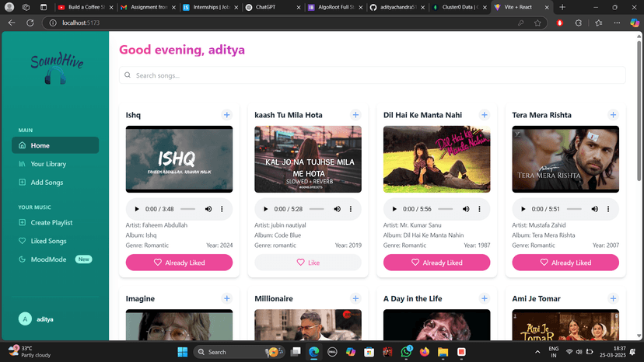The height and width of the screenshot is (362, 644).
Task: Switch to Build a Coffee YouTube tab
Action: click(86, 7)
